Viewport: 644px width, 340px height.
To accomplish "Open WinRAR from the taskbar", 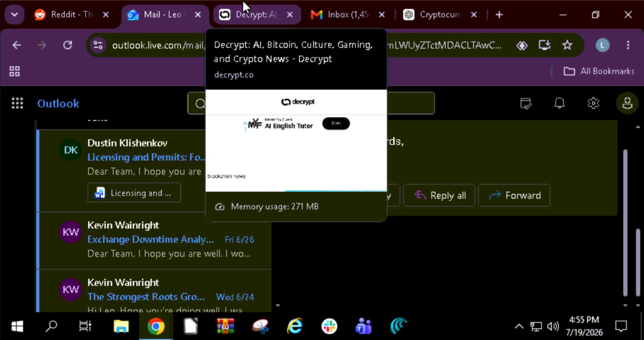I will point(225,326).
